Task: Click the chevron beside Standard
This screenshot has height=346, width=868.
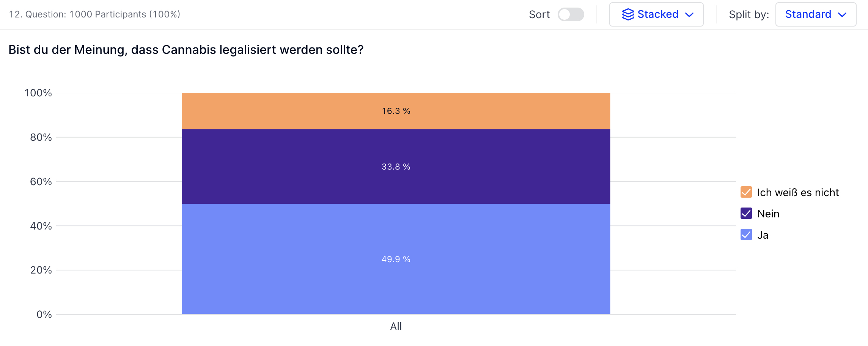Action: [x=842, y=15]
